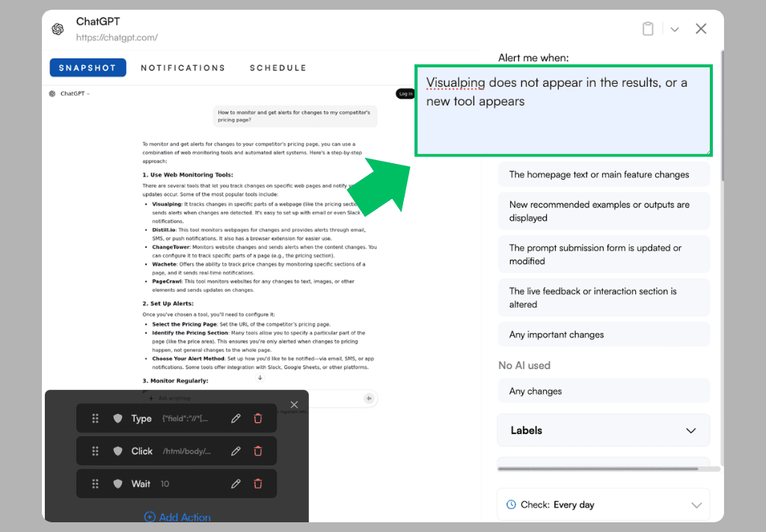Click the shield icon on Click action
Screen dimensions: 766x532
tap(117, 451)
